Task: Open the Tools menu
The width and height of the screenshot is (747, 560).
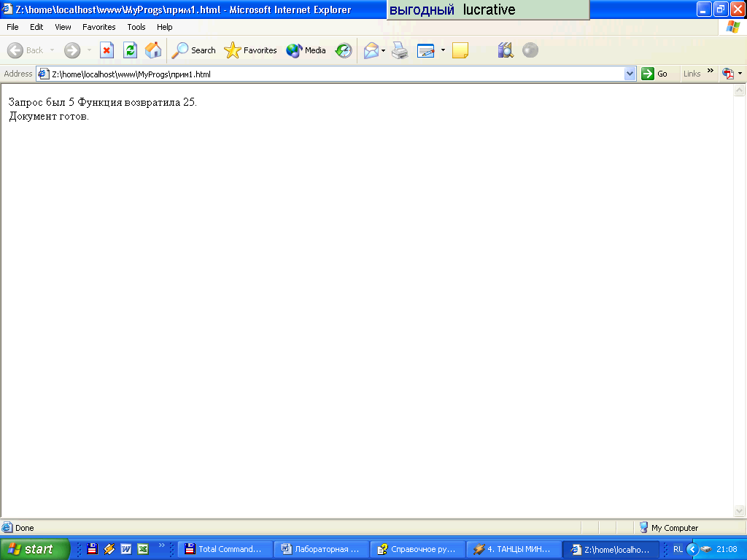Action: pos(136,27)
